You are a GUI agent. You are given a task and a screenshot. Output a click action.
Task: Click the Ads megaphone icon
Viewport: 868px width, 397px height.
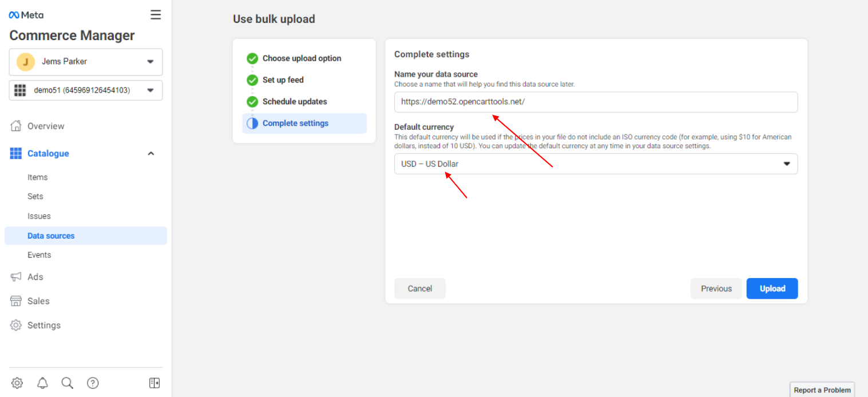(16, 277)
